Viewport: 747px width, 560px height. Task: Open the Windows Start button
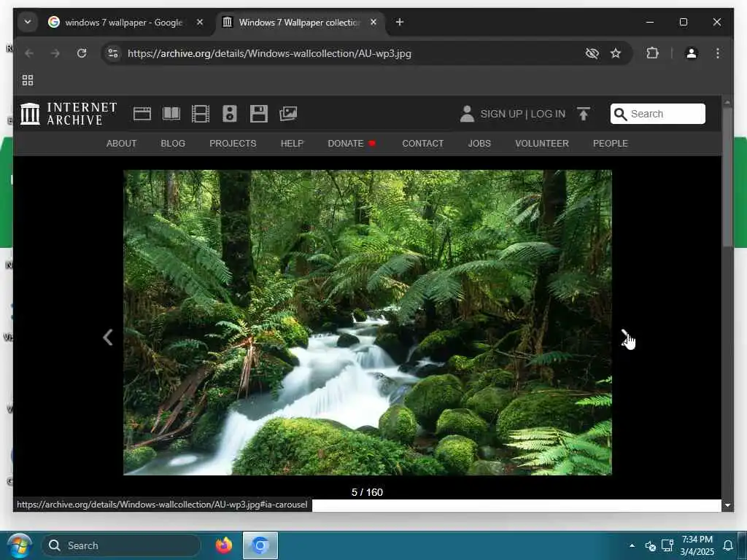[20, 545]
